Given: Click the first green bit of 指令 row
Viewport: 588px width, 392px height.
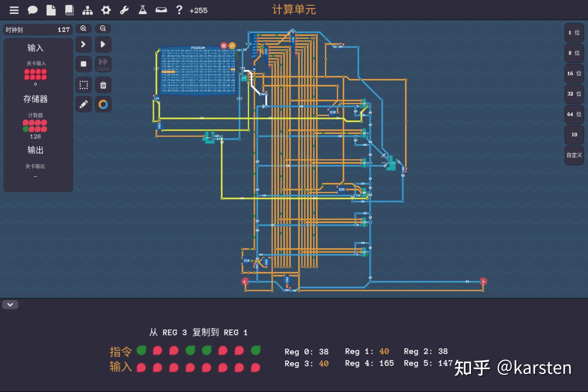Looking at the screenshot, I should click(141, 350).
